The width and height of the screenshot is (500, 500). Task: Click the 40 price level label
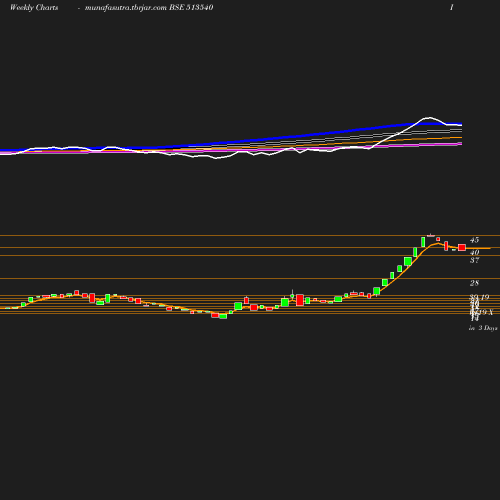[x=474, y=252]
